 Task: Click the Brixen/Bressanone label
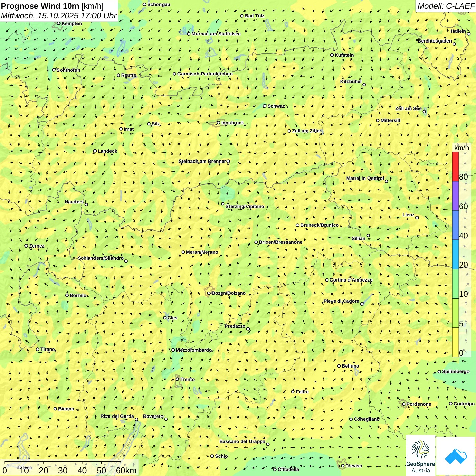[x=280, y=242]
